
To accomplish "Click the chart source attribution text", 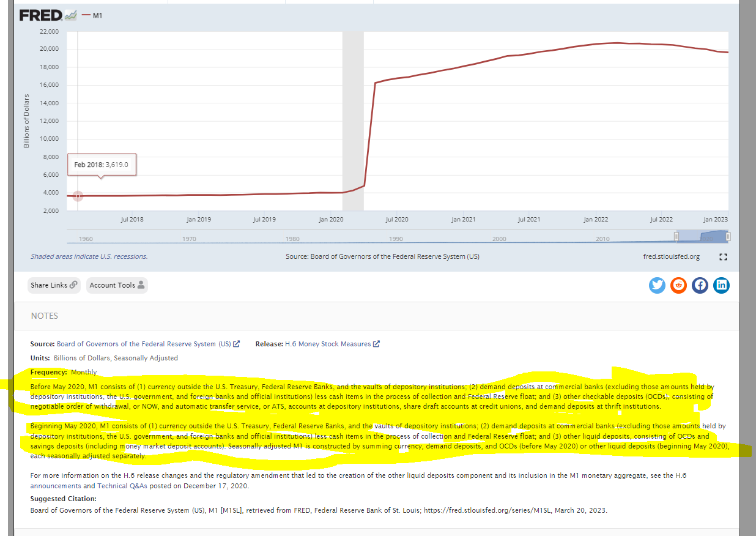I will click(x=383, y=256).
